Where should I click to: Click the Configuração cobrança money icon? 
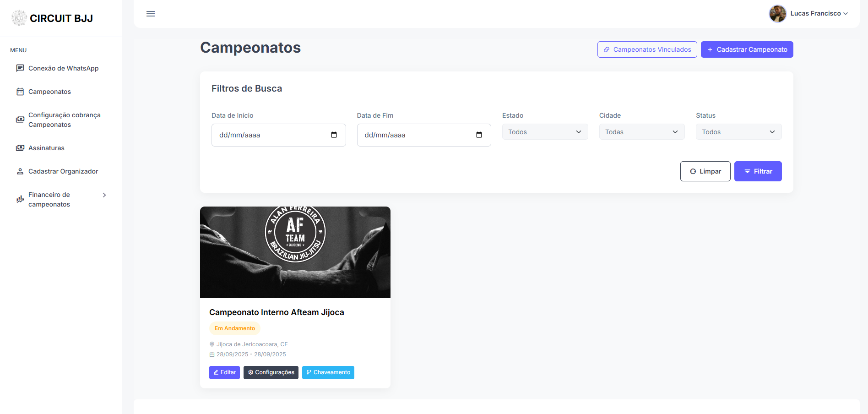tap(20, 120)
